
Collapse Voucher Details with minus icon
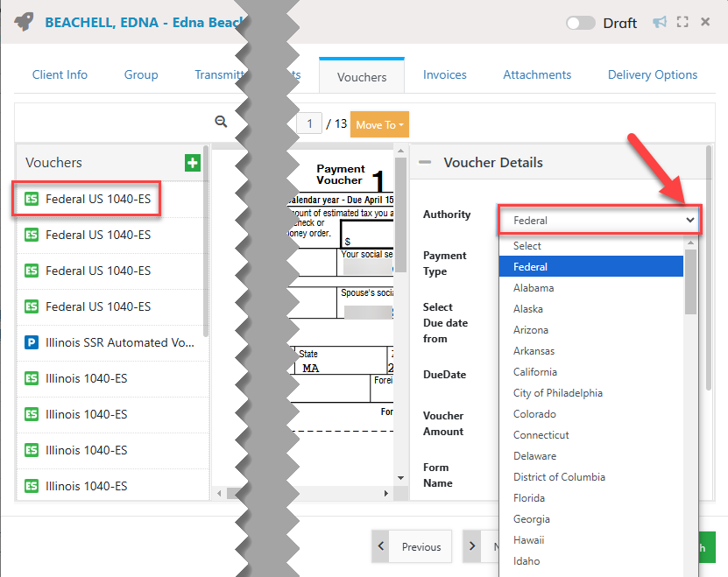click(425, 162)
